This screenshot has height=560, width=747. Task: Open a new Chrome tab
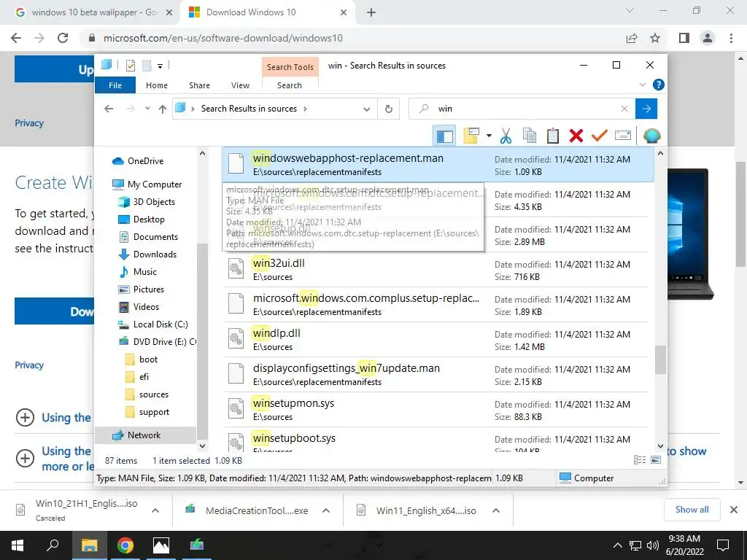(x=371, y=12)
